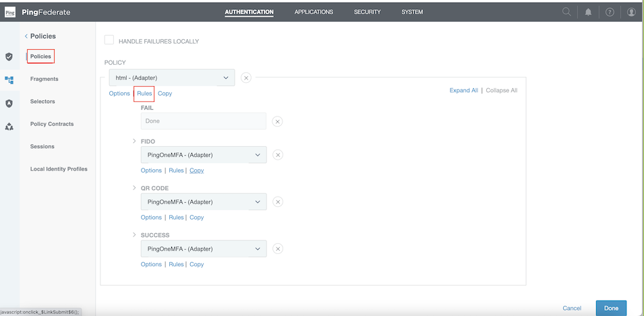
Task: Remove the FAIL Done branch
Action: pyautogui.click(x=278, y=121)
